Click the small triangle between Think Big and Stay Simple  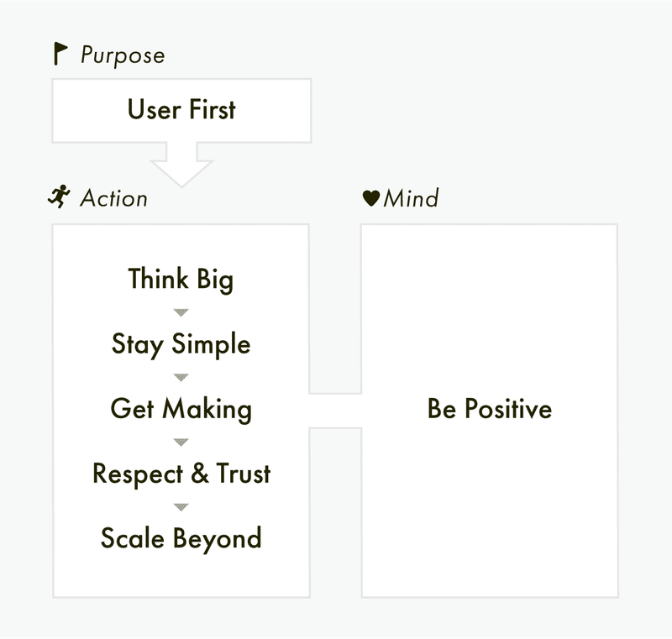(x=181, y=312)
